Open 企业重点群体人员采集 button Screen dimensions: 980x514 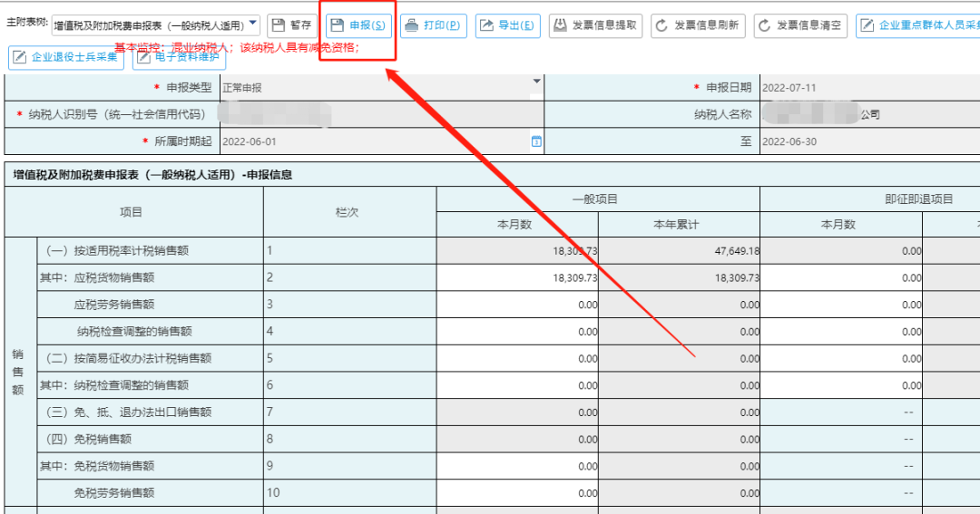[918, 25]
